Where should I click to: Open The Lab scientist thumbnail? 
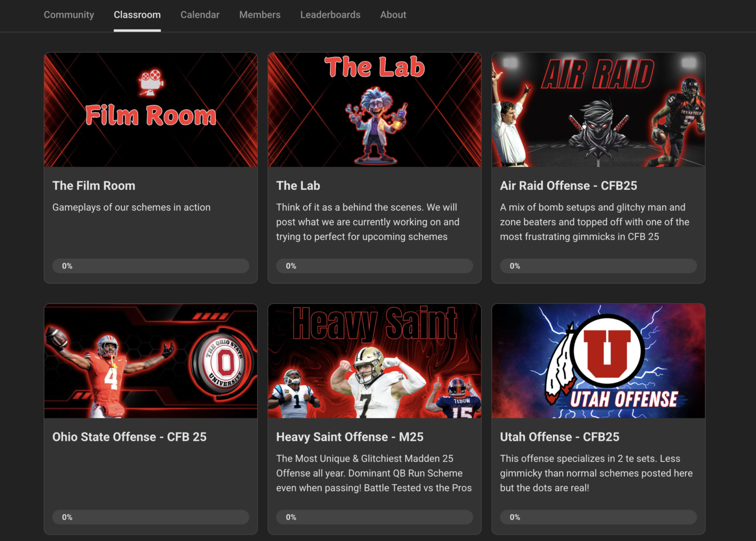pyautogui.click(x=374, y=110)
